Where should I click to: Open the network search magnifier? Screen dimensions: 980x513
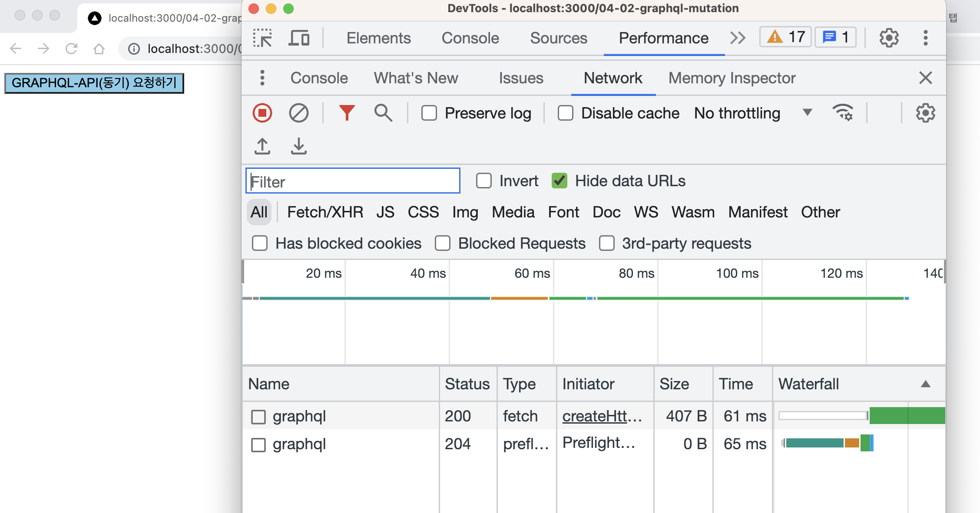(383, 113)
